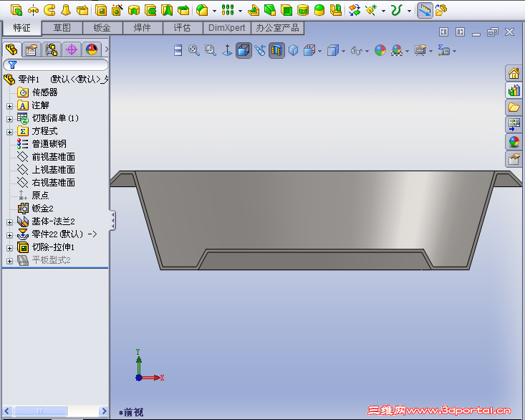
Task: Select the Linear Pattern icon
Action: coord(228,10)
